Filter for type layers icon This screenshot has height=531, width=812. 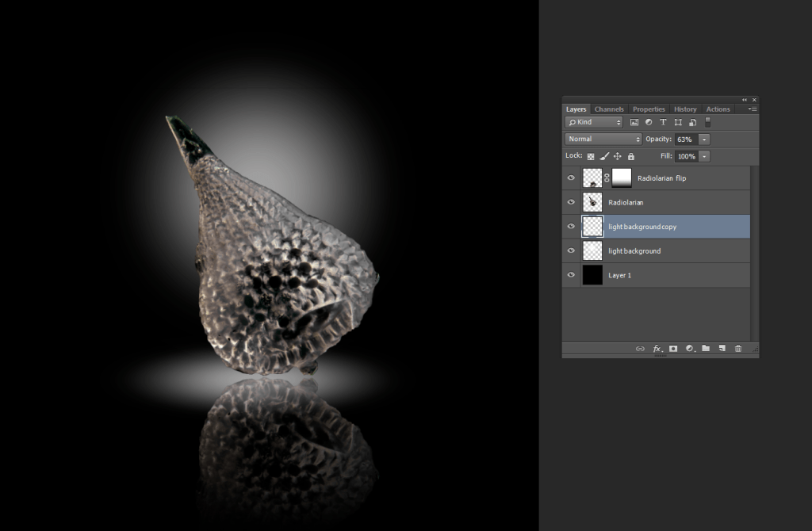(x=664, y=123)
